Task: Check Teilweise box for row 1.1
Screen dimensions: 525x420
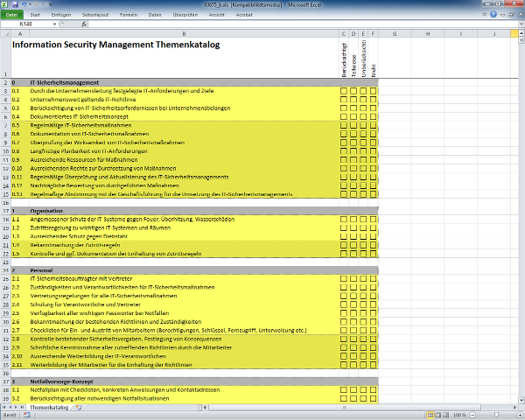Action: click(x=354, y=219)
